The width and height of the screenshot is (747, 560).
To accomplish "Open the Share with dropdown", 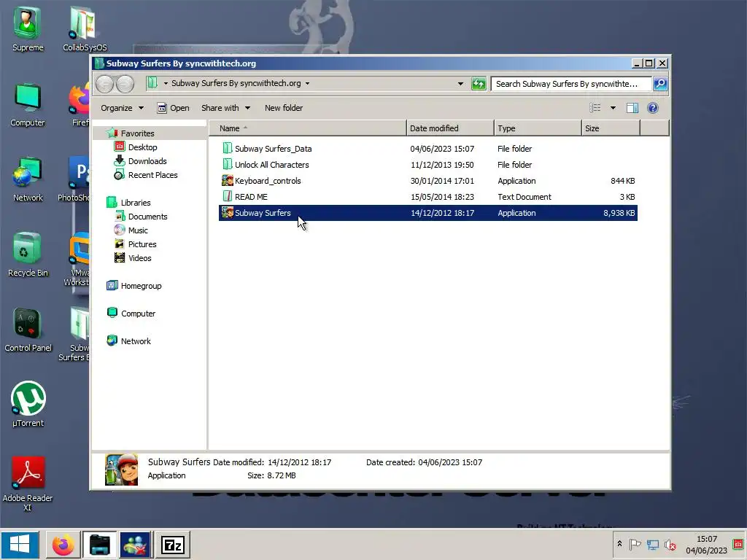I will tap(225, 108).
